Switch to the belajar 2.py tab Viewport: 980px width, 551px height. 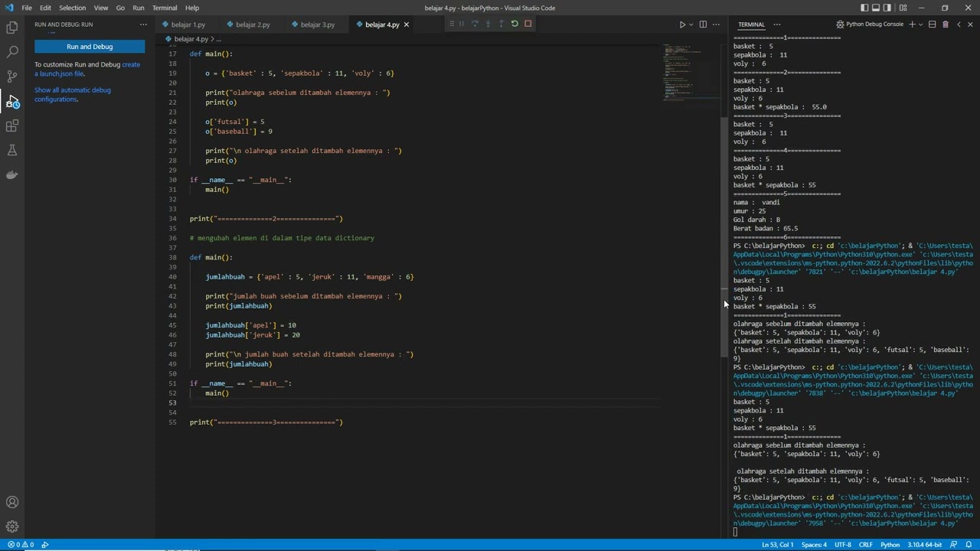coord(252,24)
